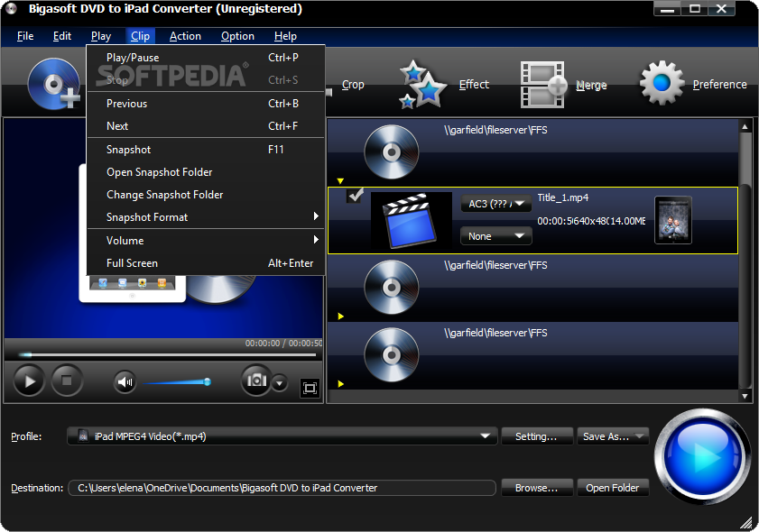Image resolution: width=759 pixels, height=532 pixels.
Task: Collapse the first DVD entry's yellow triangle
Action: (x=341, y=181)
